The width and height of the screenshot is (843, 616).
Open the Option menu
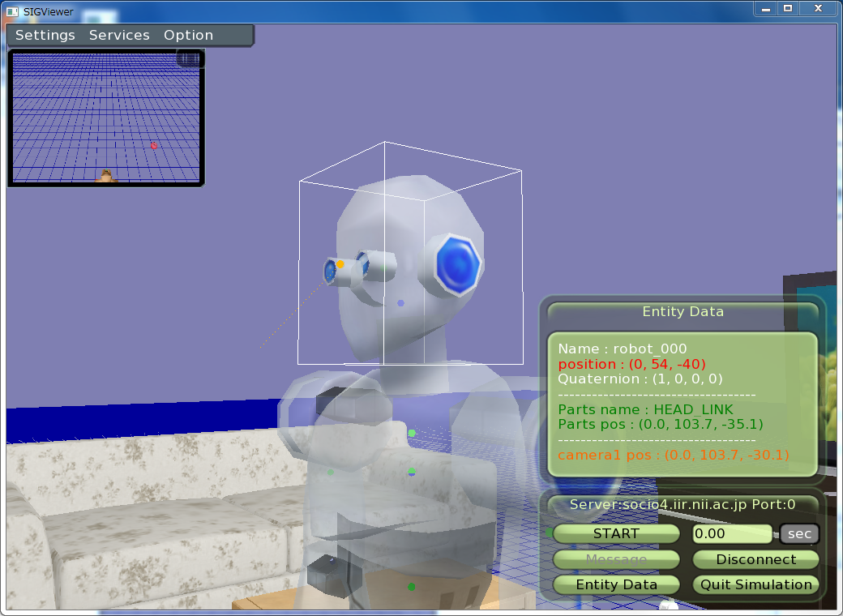tap(188, 36)
